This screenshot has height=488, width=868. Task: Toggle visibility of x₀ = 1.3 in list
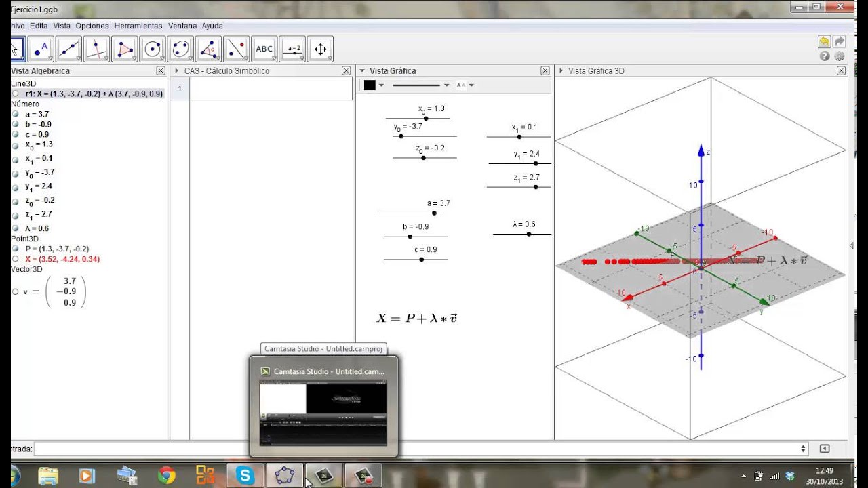(x=15, y=144)
